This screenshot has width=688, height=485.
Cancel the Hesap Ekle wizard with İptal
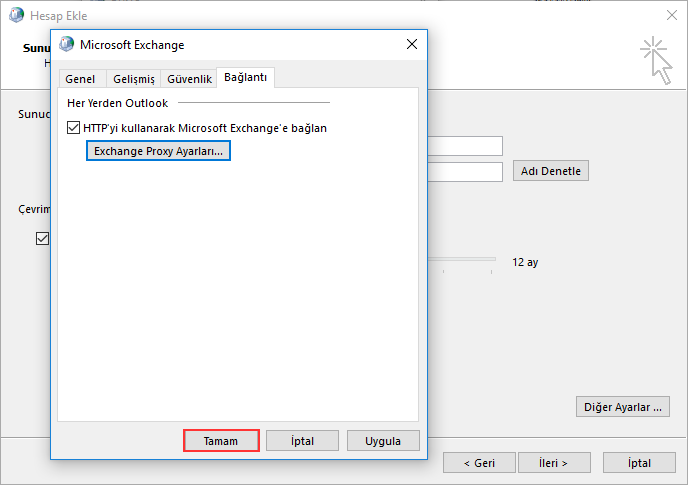[x=639, y=463]
